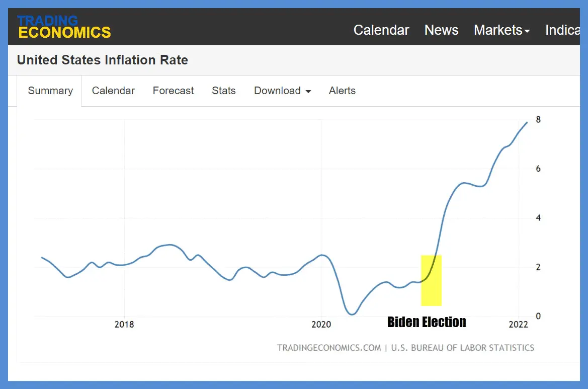Click the yellow highlighted region on the chart
Screen dimensions: 588x389
[x=431, y=280]
